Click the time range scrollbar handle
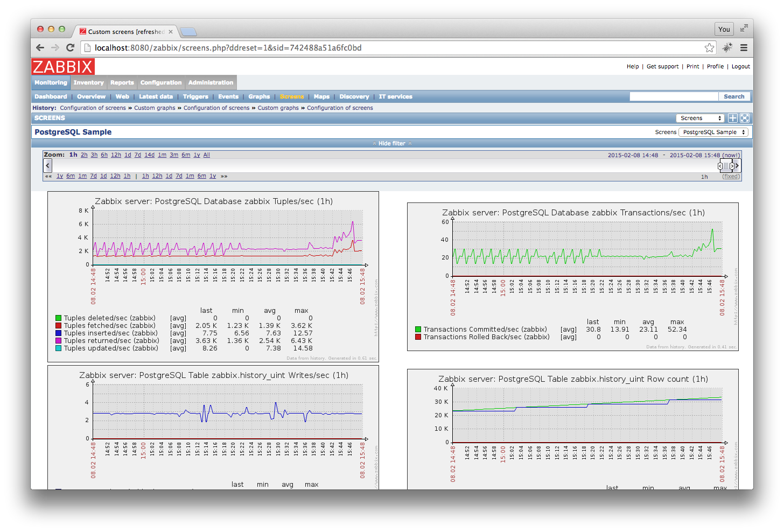The image size is (784, 532). [x=726, y=166]
